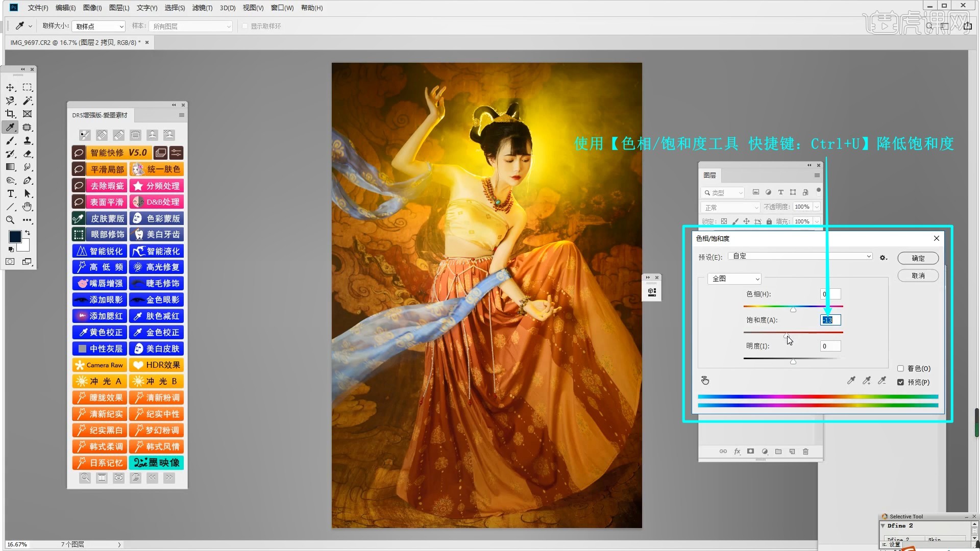Expand the 取样大小 sample size dropdown

[x=100, y=26]
